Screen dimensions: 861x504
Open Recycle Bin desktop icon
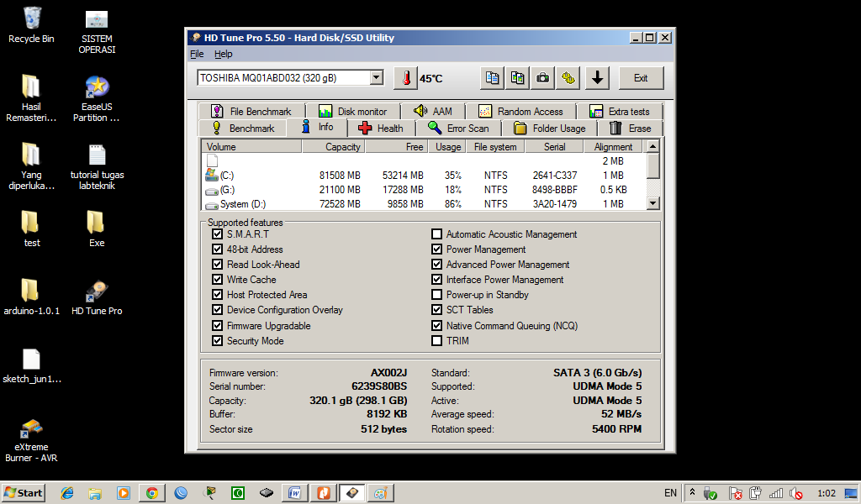point(31,25)
